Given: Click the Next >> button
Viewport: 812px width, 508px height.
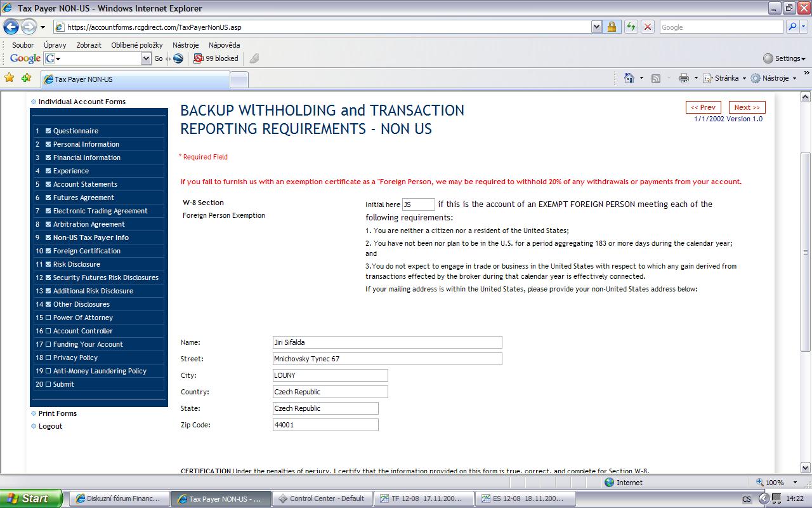Looking at the screenshot, I should tap(747, 107).
